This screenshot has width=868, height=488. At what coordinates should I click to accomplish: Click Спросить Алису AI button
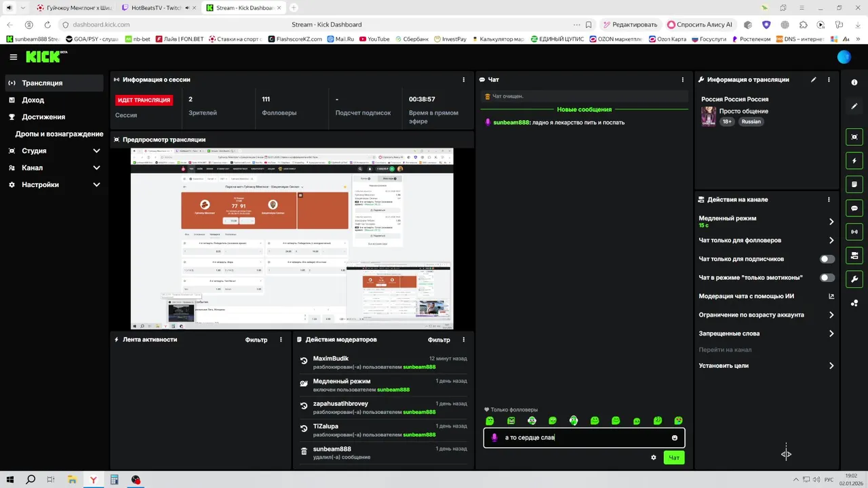[x=701, y=24]
